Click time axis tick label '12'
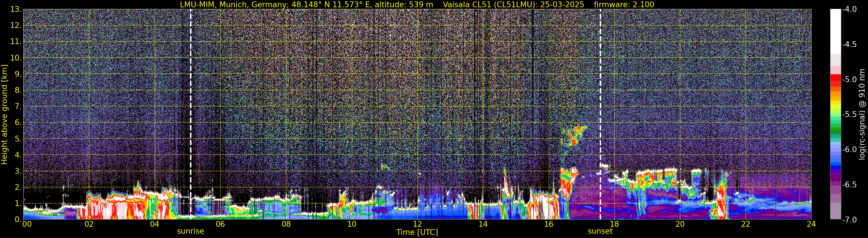The width and height of the screenshot is (868, 238). [x=417, y=224]
